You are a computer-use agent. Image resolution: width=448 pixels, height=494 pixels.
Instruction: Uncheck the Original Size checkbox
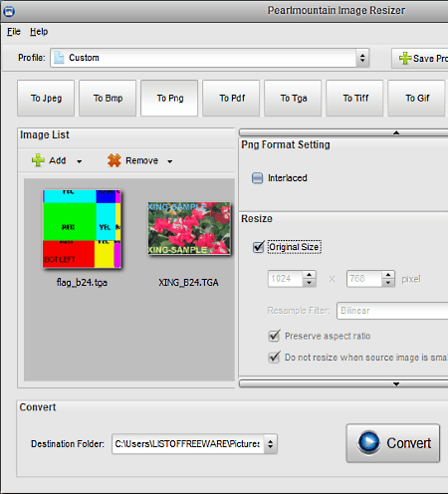point(258,247)
